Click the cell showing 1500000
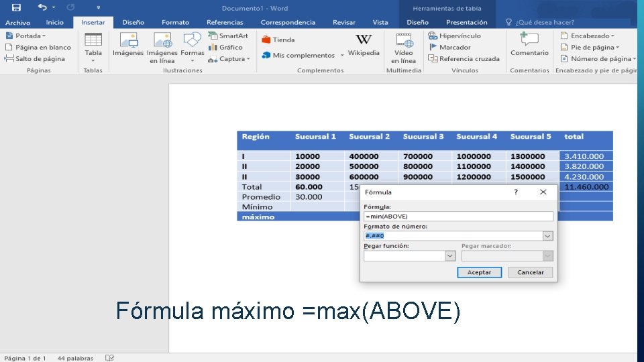Viewport: 644px width, 362px height. pyautogui.click(x=533, y=176)
